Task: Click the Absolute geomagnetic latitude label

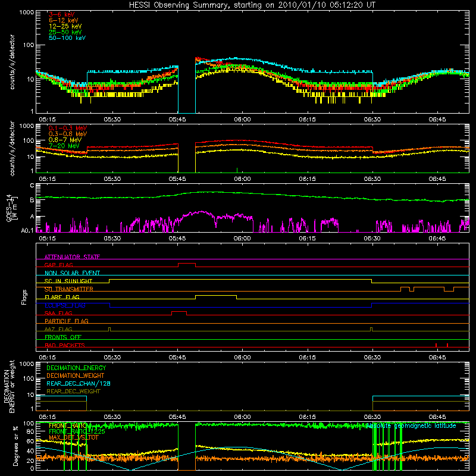Action: [411, 425]
